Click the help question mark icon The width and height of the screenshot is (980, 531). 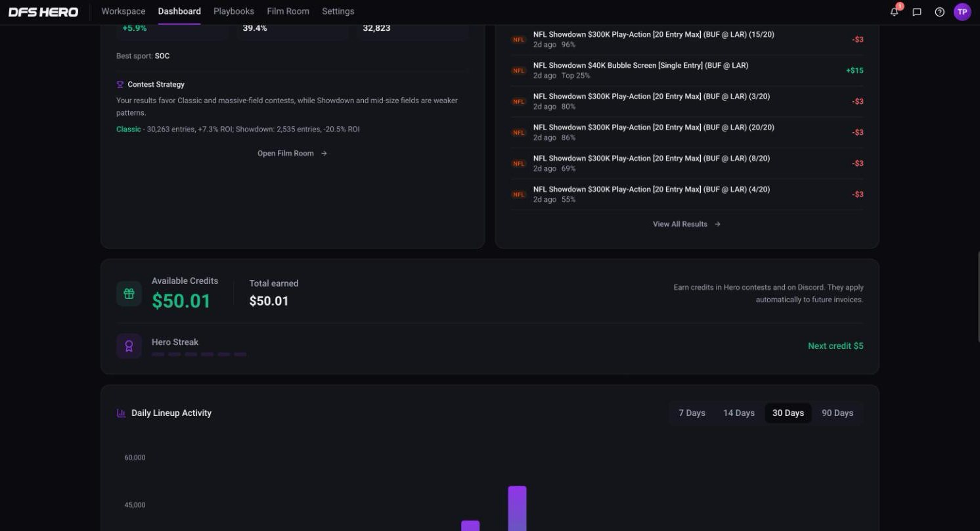[939, 12]
